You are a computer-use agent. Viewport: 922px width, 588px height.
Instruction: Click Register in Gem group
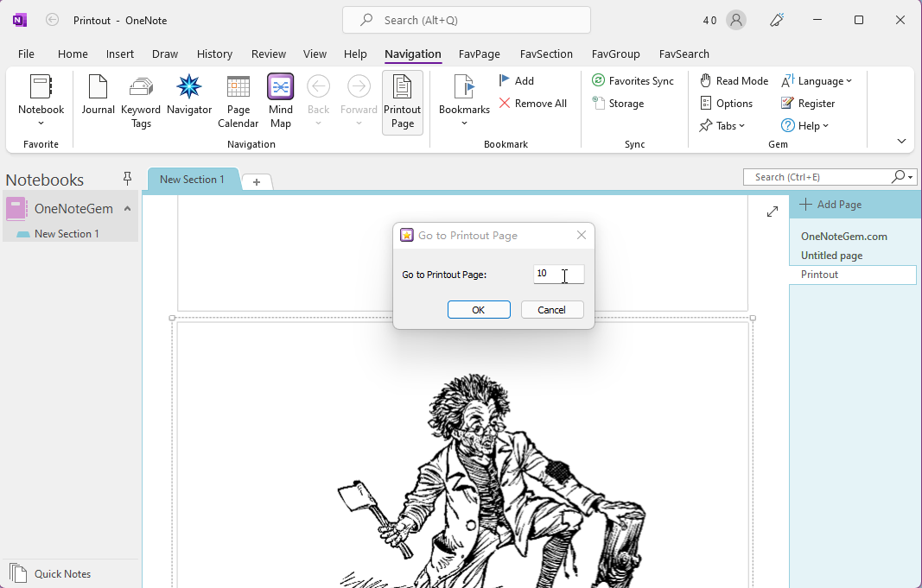(x=808, y=104)
